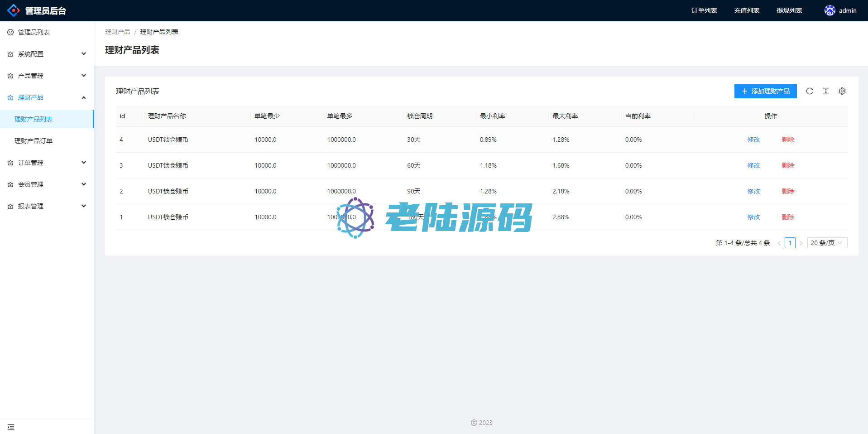Click the 添加理财产品 button
This screenshot has width=868, height=434.
tap(765, 91)
